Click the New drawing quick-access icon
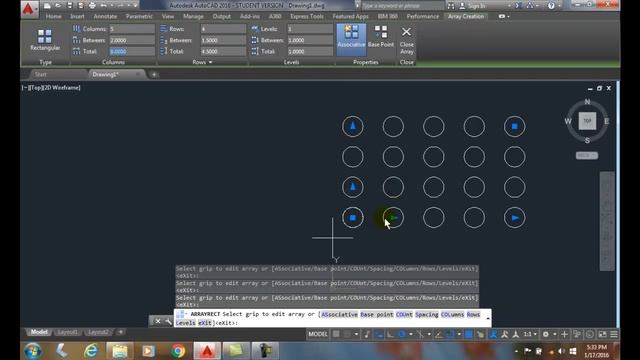 coord(47,6)
